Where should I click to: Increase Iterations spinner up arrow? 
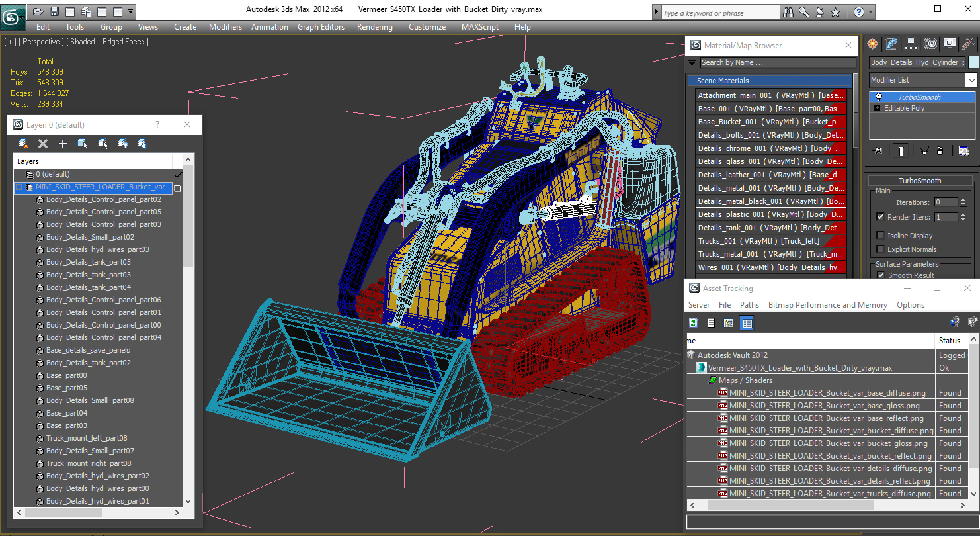tap(963, 200)
